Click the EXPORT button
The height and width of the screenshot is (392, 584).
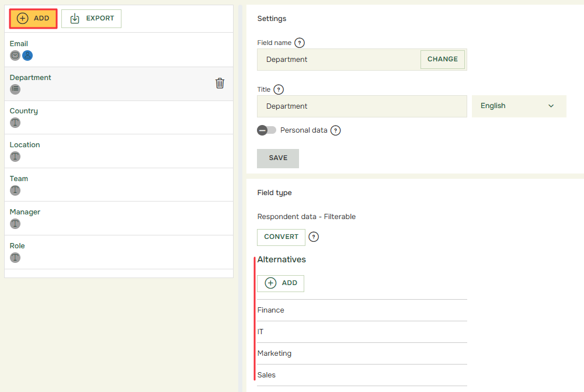91,19
